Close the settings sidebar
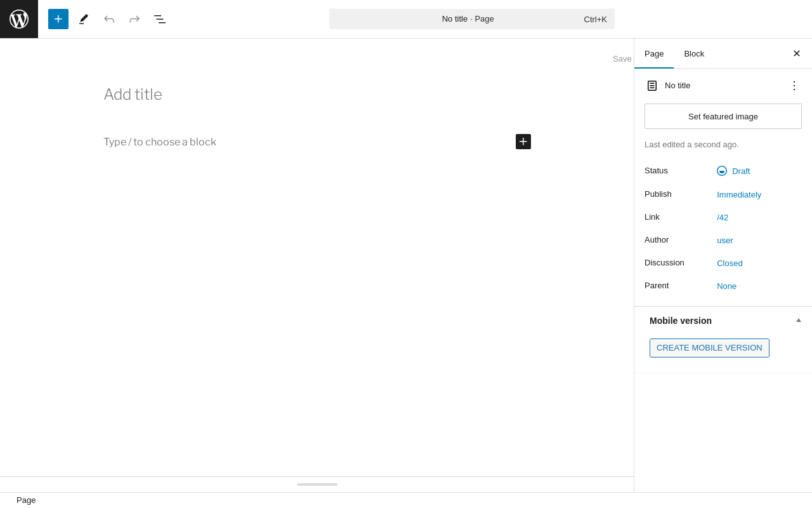The height and width of the screenshot is (508, 812). click(x=797, y=53)
